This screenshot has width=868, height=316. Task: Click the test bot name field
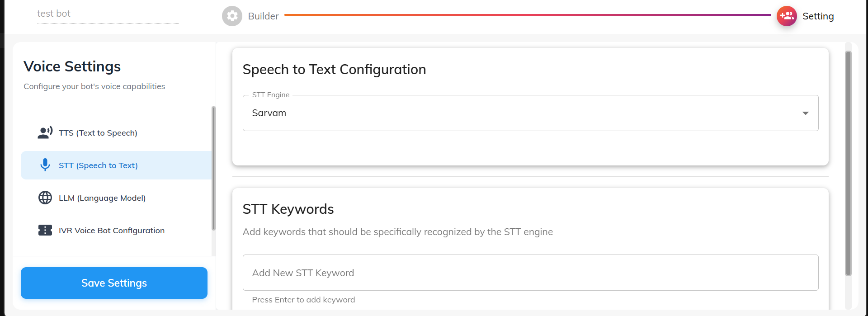click(108, 14)
